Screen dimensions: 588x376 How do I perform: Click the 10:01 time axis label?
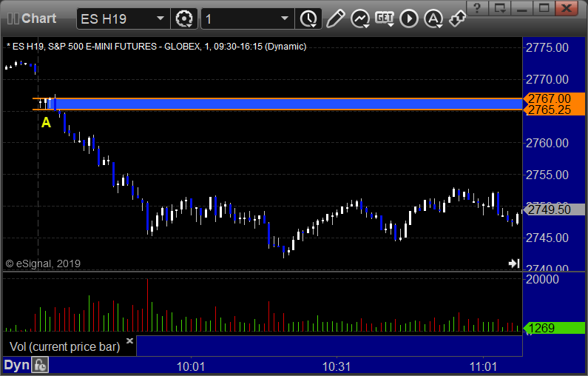[x=191, y=366]
